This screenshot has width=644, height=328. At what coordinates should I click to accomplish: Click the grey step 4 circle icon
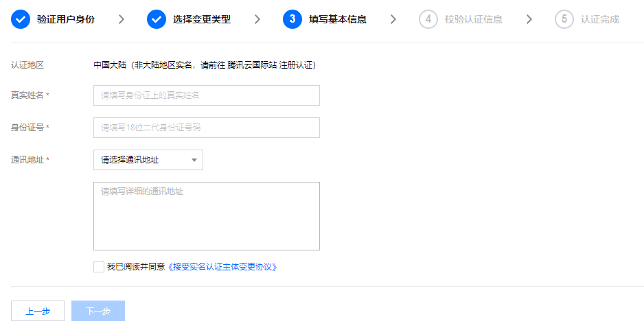(x=428, y=19)
